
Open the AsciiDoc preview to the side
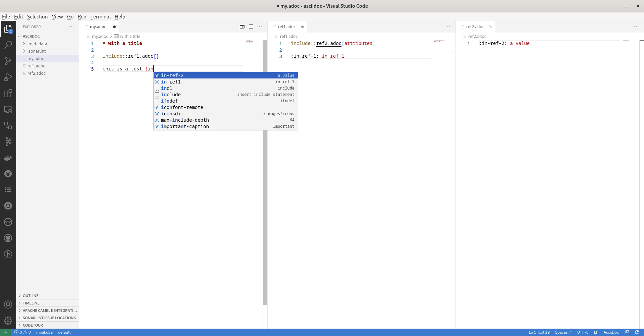(242, 27)
